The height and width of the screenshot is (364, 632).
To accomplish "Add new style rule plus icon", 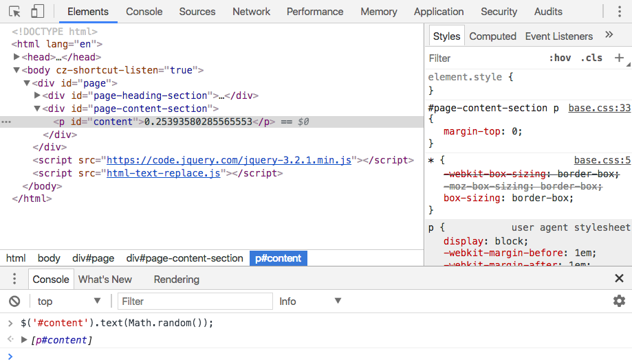I will [x=619, y=58].
